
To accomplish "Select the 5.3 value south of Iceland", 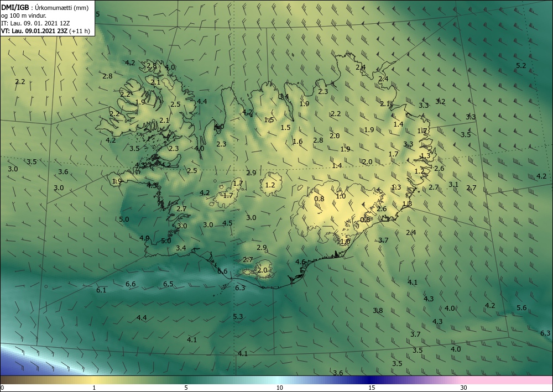I will pyautogui.click(x=238, y=316).
